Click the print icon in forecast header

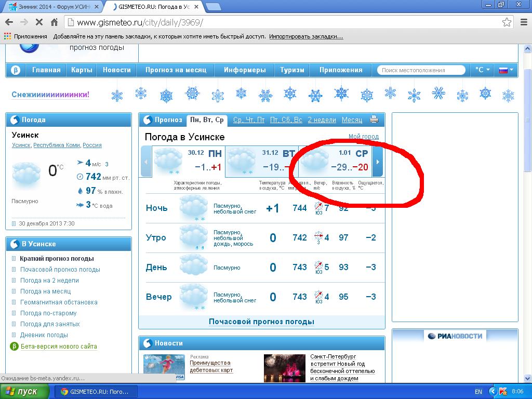[x=374, y=119]
